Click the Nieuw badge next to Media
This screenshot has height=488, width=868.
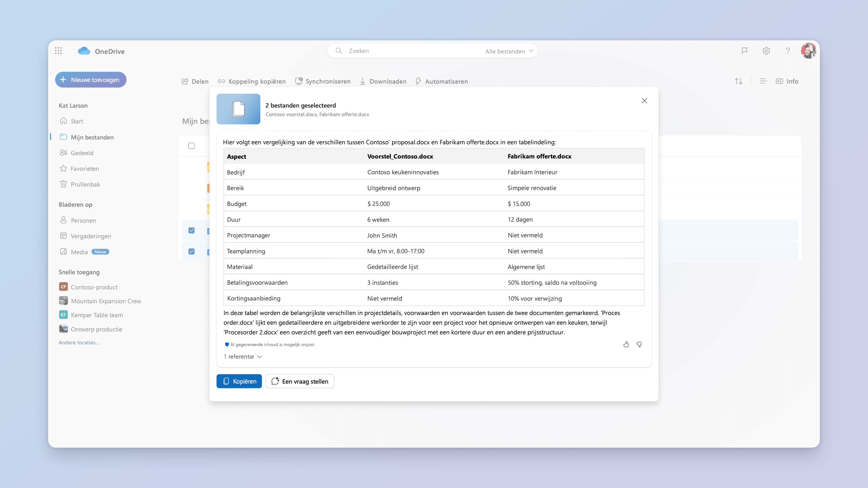(x=100, y=251)
